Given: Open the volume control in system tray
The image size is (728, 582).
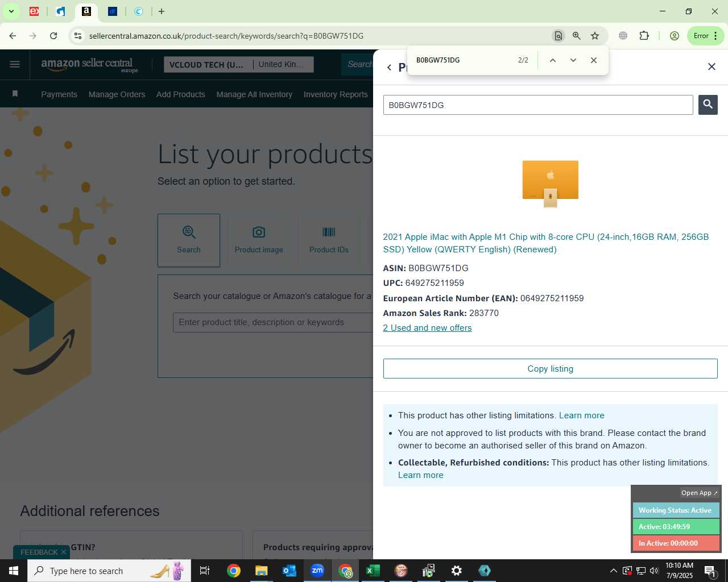Looking at the screenshot, I should [x=654, y=571].
